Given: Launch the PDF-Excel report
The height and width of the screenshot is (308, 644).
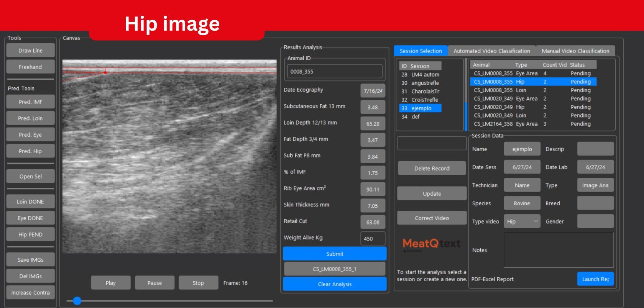Looking at the screenshot, I should coord(595,279).
